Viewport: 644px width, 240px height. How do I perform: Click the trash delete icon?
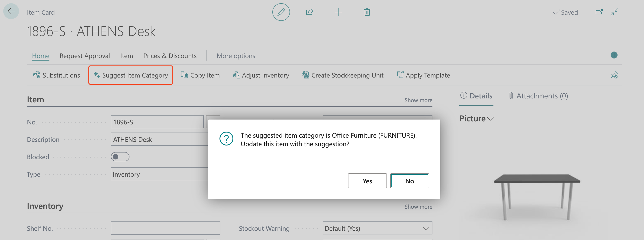(367, 12)
